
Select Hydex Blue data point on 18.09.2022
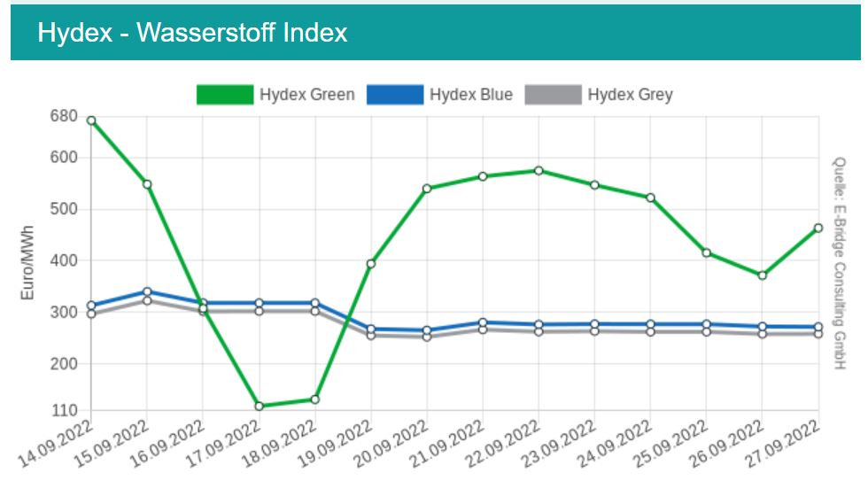(315, 303)
